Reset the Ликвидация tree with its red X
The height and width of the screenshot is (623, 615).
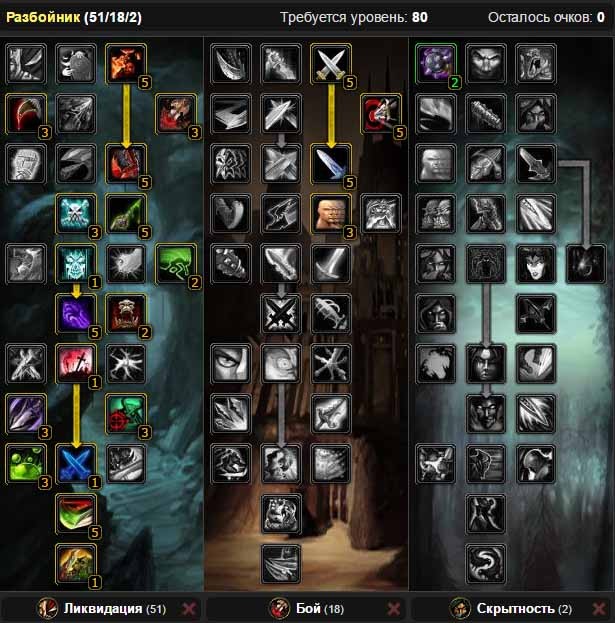tap(189, 608)
